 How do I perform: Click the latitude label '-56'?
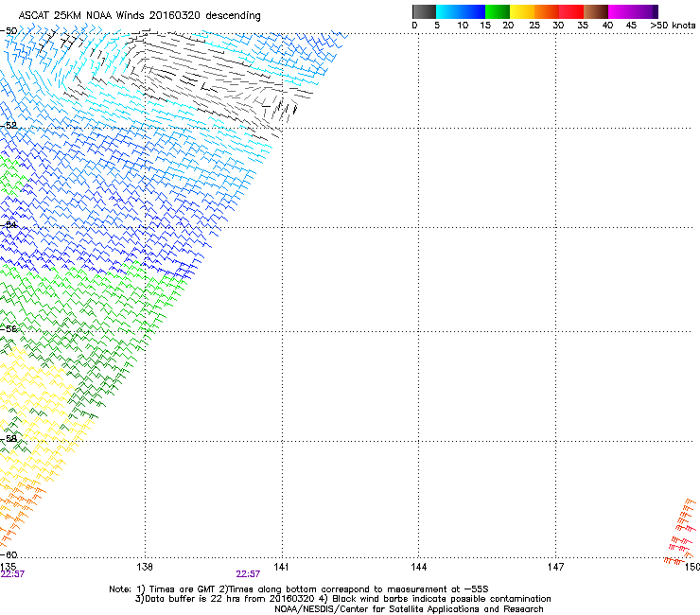click(x=9, y=328)
